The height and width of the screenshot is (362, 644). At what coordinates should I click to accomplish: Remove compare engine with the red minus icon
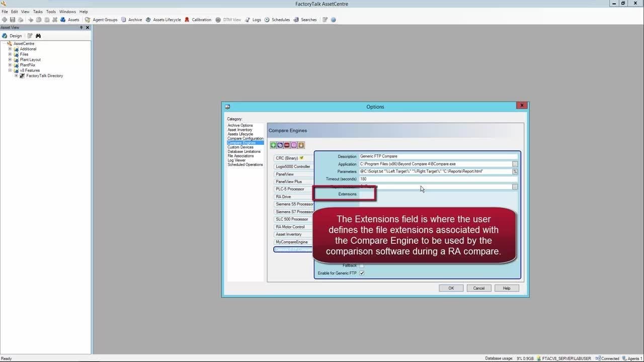(287, 145)
